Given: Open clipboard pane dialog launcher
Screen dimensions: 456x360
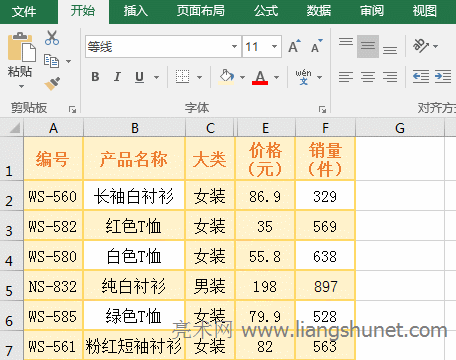Looking at the screenshot, I should (x=72, y=109).
